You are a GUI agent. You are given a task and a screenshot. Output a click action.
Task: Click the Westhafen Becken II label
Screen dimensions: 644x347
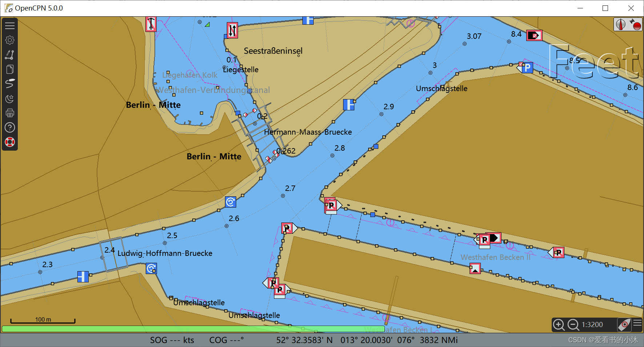(495, 257)
